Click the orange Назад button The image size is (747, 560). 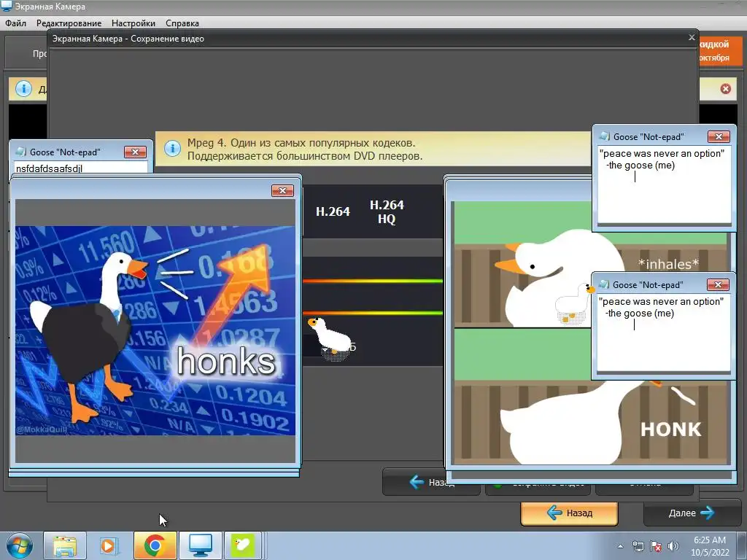[569, 513]
